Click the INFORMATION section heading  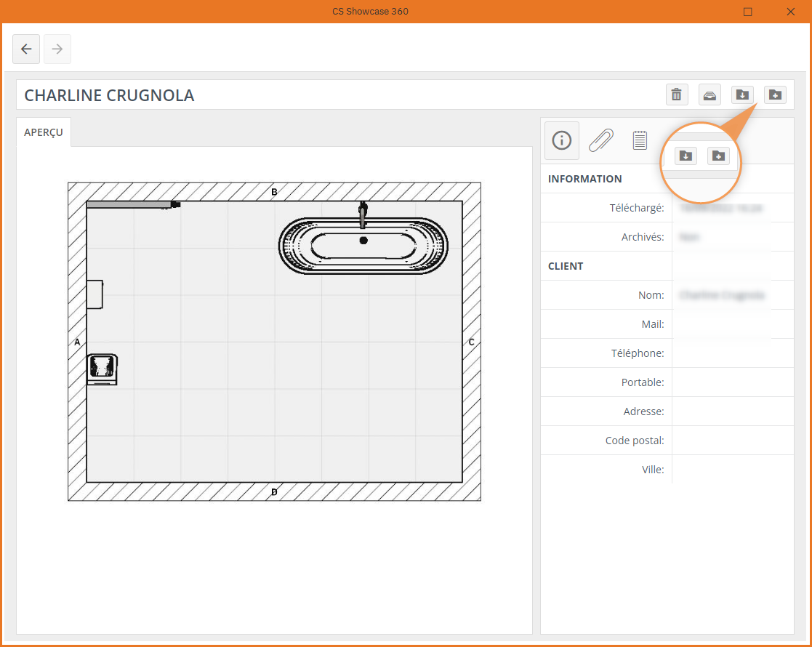point(584,179)
